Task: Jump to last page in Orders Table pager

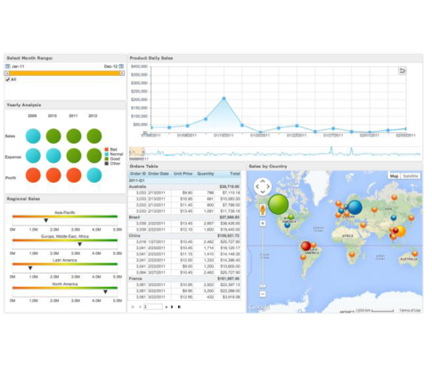Action: (179, 307)
